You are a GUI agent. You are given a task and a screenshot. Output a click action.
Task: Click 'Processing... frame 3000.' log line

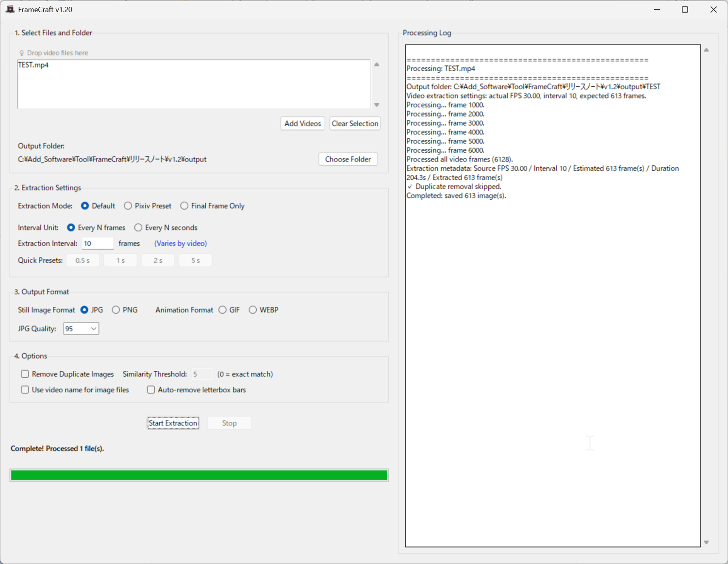pos(446,123)
